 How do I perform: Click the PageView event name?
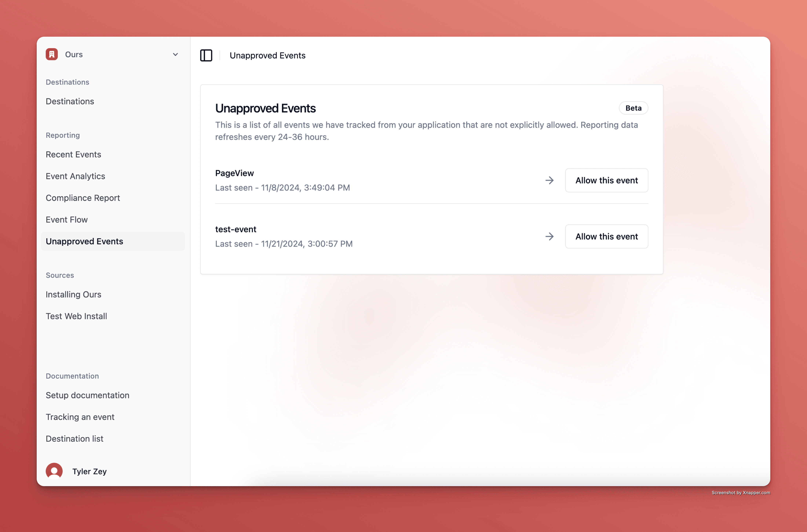tap(234, 173)
